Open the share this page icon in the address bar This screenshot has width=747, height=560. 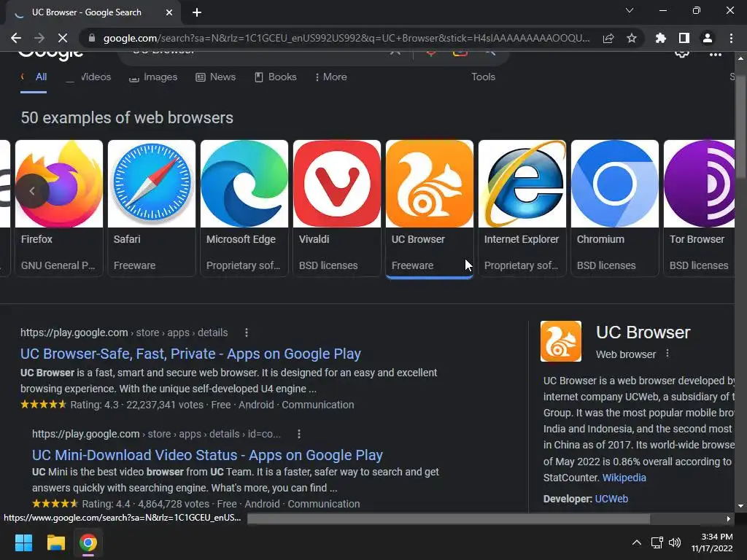pos(608,38)
